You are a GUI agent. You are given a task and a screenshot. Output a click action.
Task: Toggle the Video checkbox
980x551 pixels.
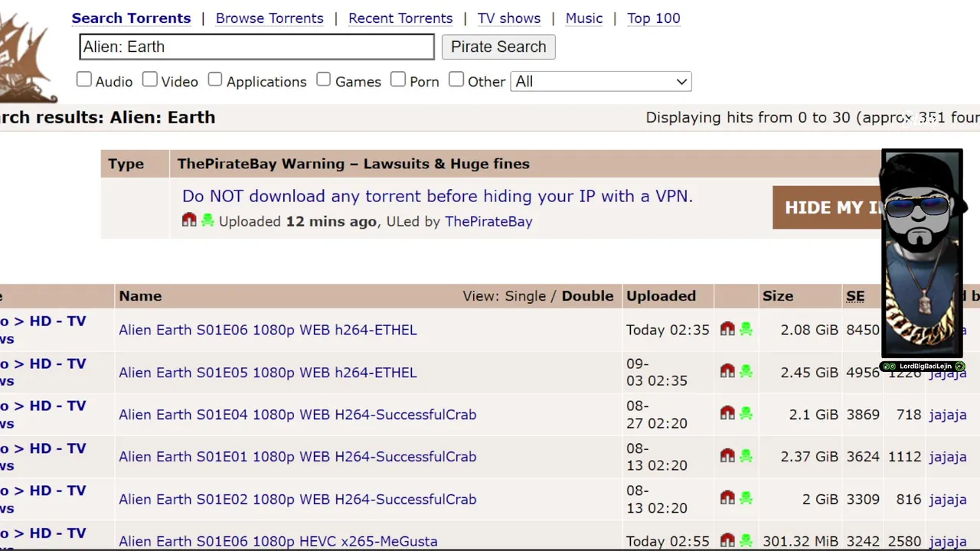coord(150,80)
